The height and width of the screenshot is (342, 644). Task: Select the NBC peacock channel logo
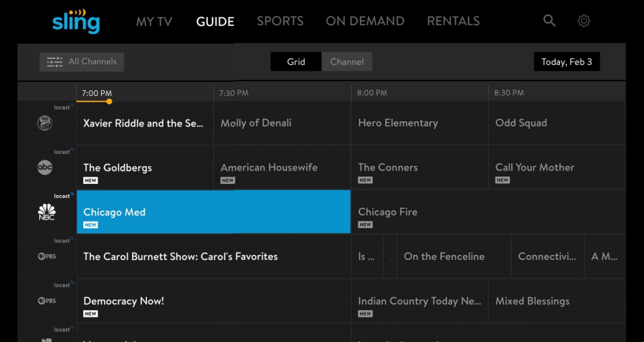[46, 212]
